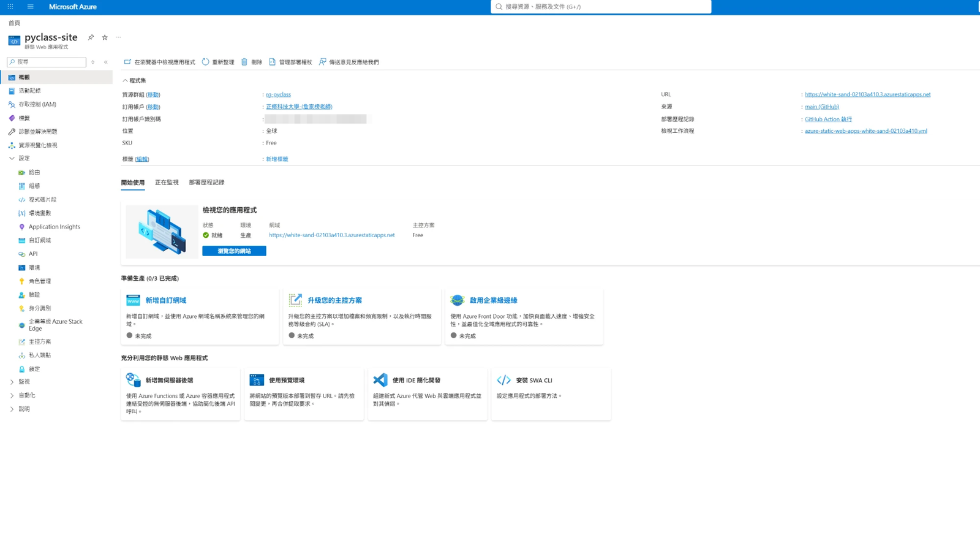
Task: Collapse the sidebar with the double chevron
Action: tap(106, 62)
